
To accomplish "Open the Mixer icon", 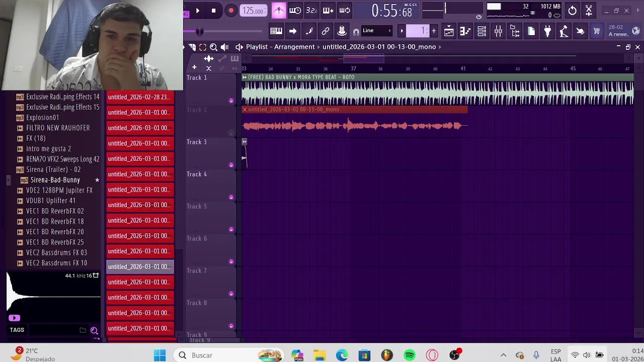I will [x=498, y=31].
